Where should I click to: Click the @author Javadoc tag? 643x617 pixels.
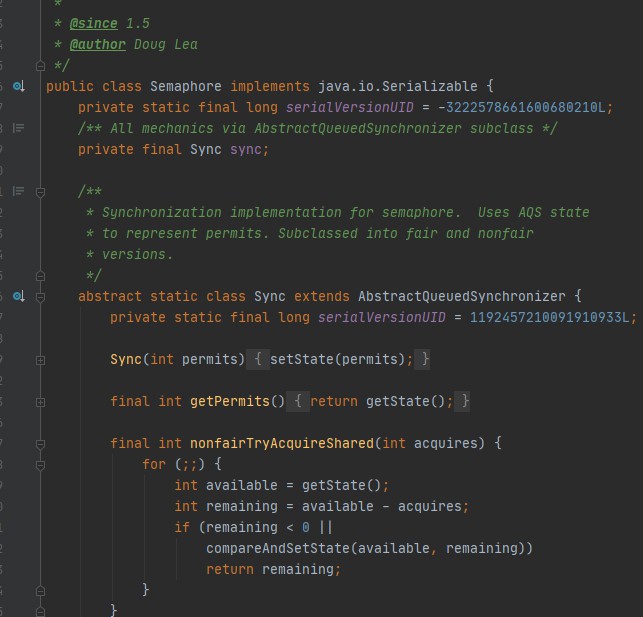click(98, 44)
